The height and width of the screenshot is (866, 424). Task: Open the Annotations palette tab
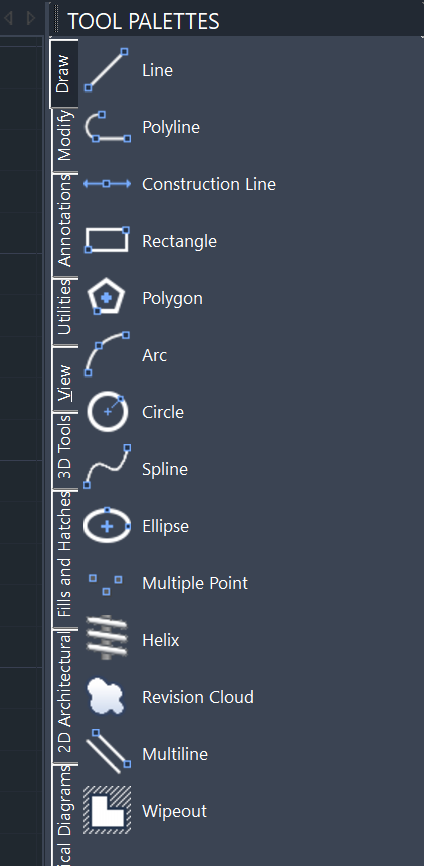pyautogui.click(x=65, y=220)
